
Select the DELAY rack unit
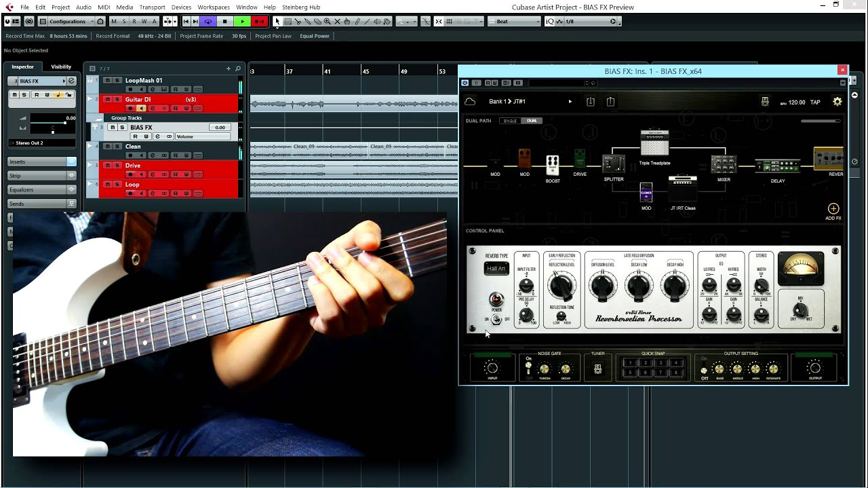click(x=777, y=166)
